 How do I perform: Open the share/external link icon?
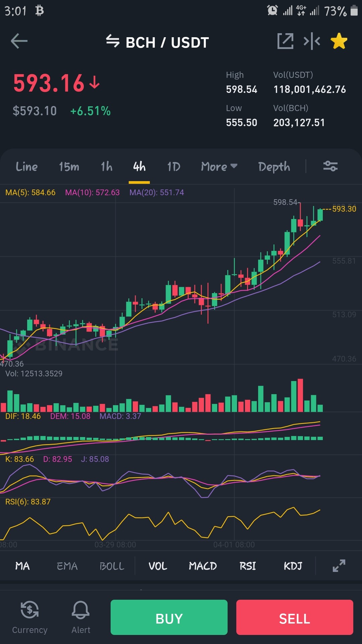[x=285, y=41]
